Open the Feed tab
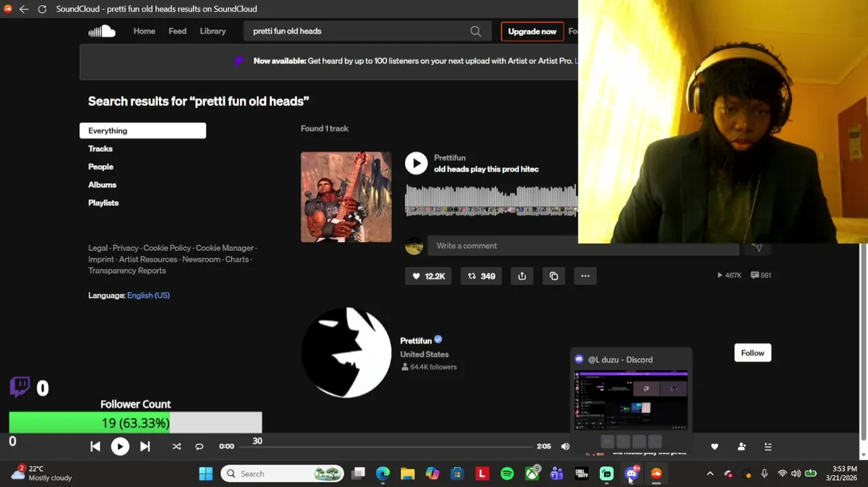This screenshot has height=487, width=868. tap(177, 31)
